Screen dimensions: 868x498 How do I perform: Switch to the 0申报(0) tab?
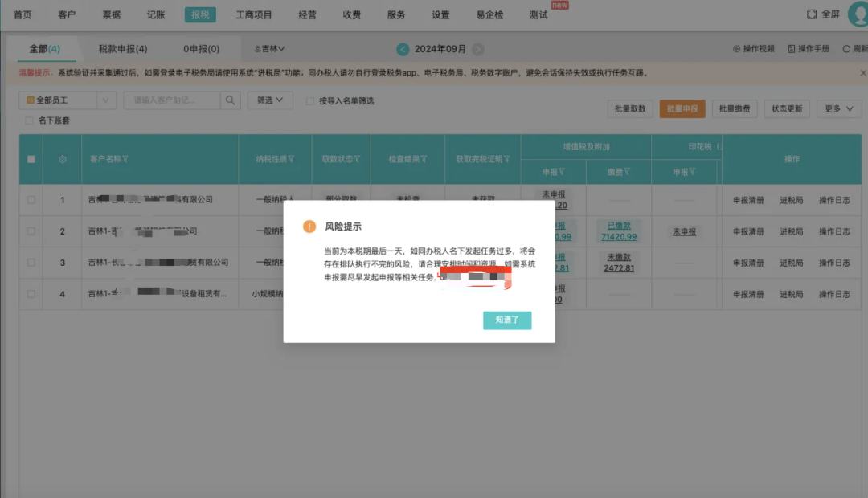coord(202,49)
